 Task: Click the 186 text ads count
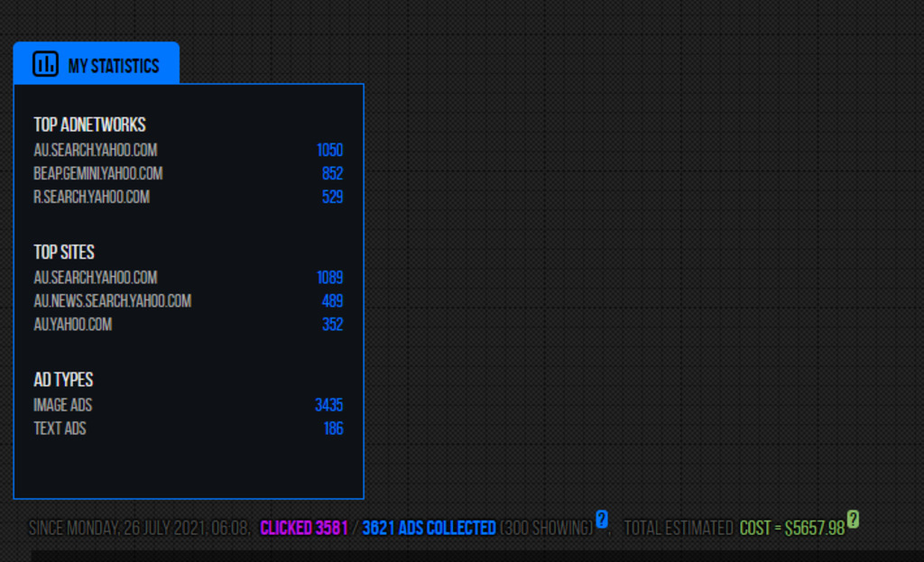coord(333,429)
